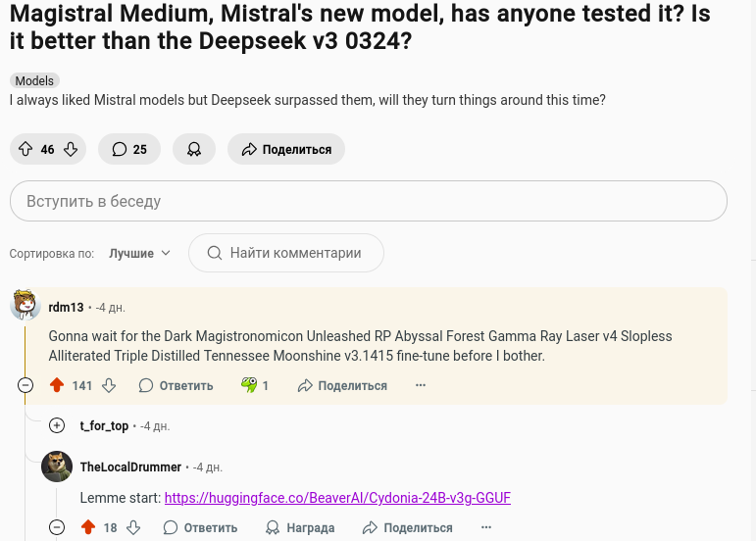
Task: Reply to rdm13's comment
Action: coord(176,385)
